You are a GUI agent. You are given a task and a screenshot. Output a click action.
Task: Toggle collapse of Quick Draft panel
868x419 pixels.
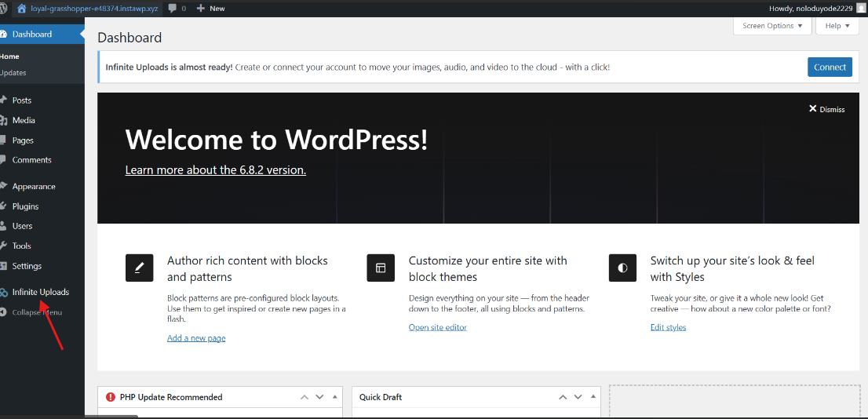point(593,397)
